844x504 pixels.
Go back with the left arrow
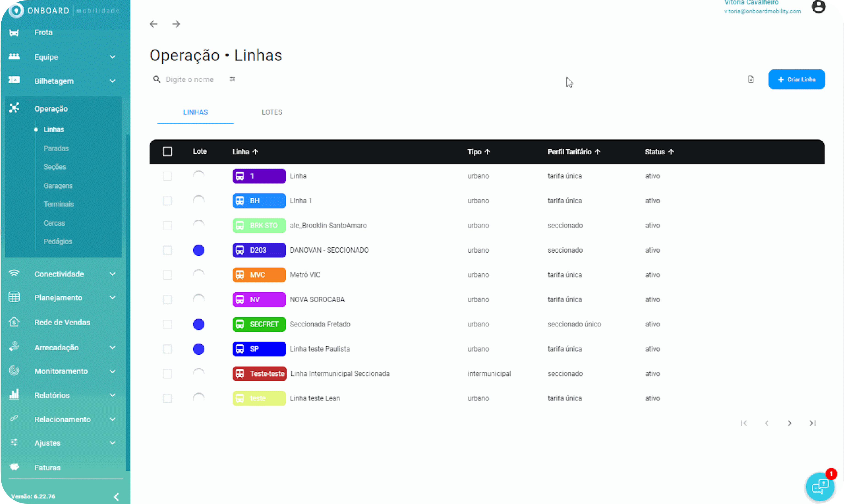coord(153,24)
